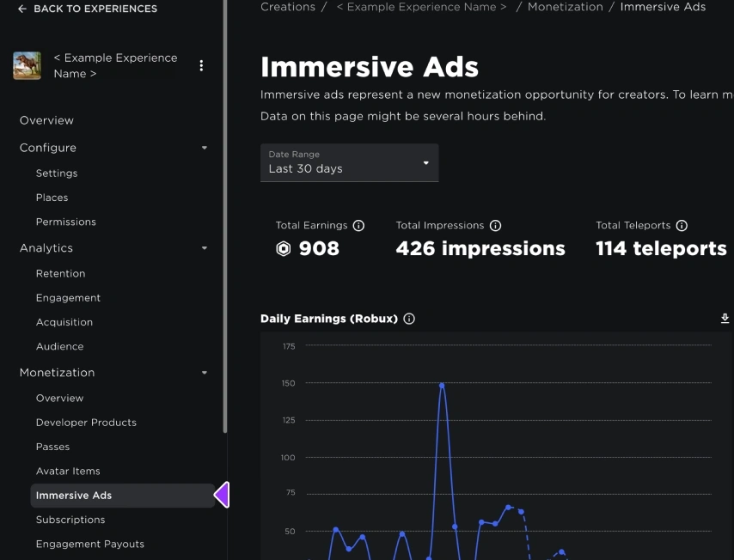Click the 114 teleports value
Viewport: 734px width, 560px height.
pos(661,248)
